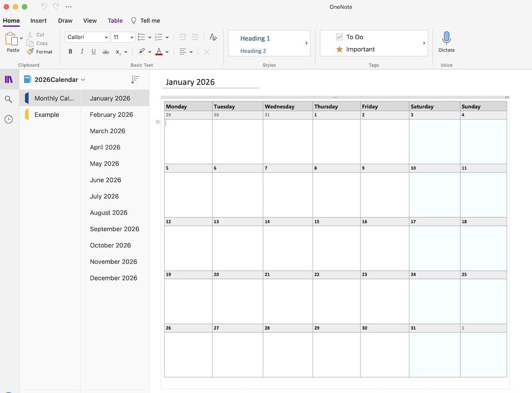The width and height of the screenshot is (532, 393).
Task: Open recent notes with the clock icon
Action: pyautogui.click(x=8, y=119)
